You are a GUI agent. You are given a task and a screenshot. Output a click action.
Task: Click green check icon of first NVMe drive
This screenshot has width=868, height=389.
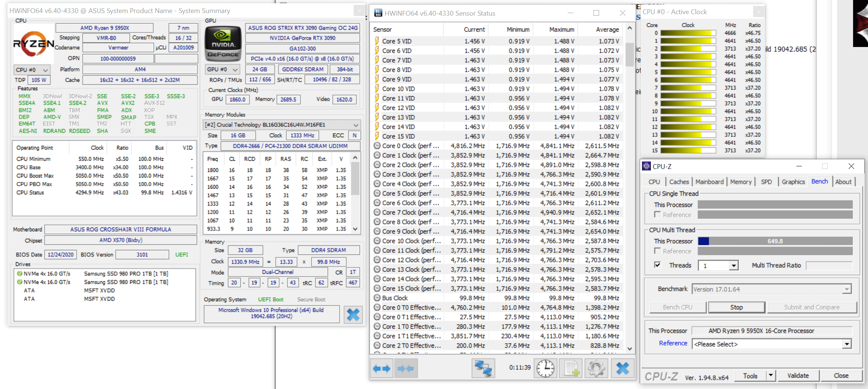[x=19, y=273]
